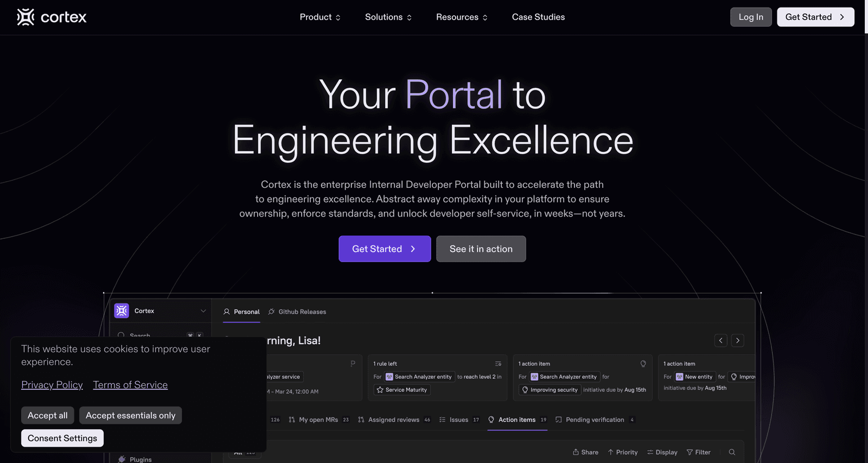Image resolution: width=868 pixels, height=463 pixels.
Task: Click the Cortex app icon in the sidebar
Action: coord(122,310)
